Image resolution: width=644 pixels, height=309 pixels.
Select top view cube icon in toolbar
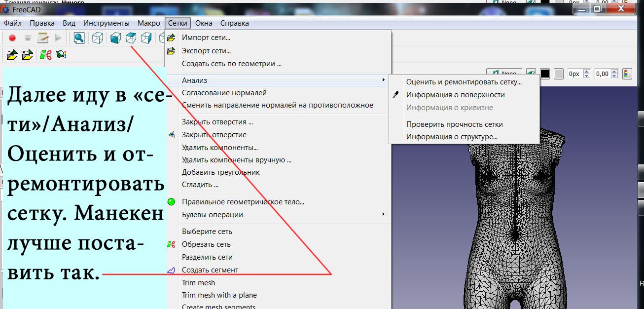tap(131, 38)
